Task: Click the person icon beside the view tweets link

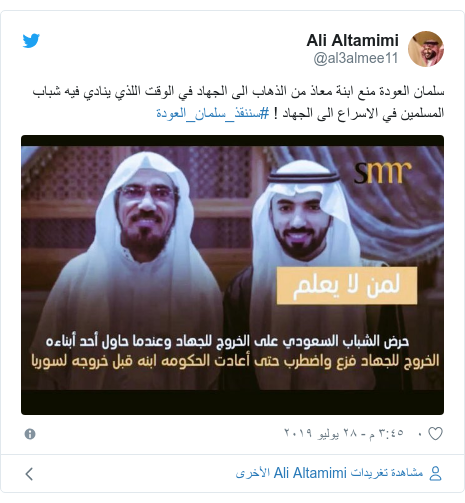Action: (x=435, y=473)
